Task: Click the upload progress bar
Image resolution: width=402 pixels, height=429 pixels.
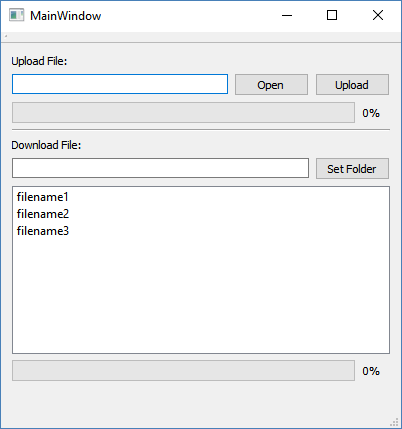Action: (x=183, y=113)
